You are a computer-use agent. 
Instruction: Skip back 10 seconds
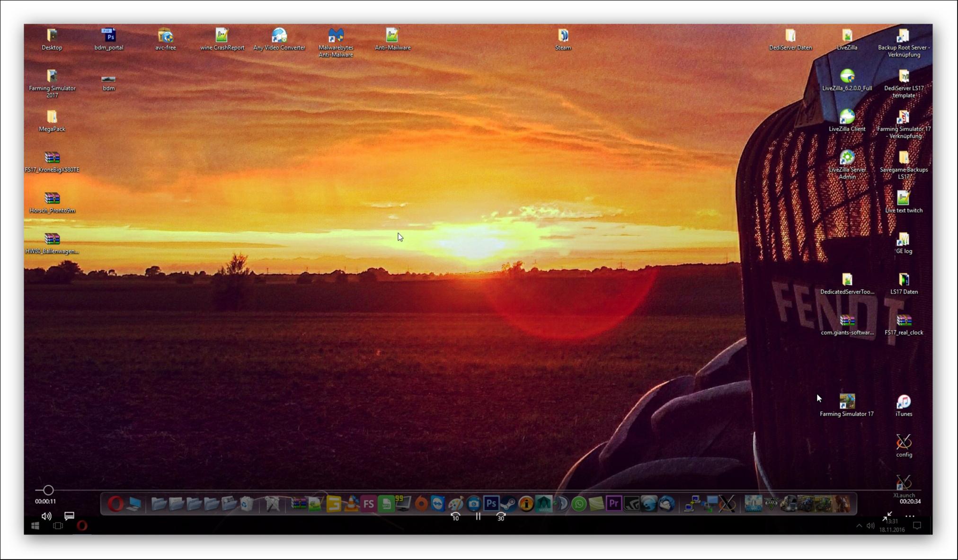455,516
